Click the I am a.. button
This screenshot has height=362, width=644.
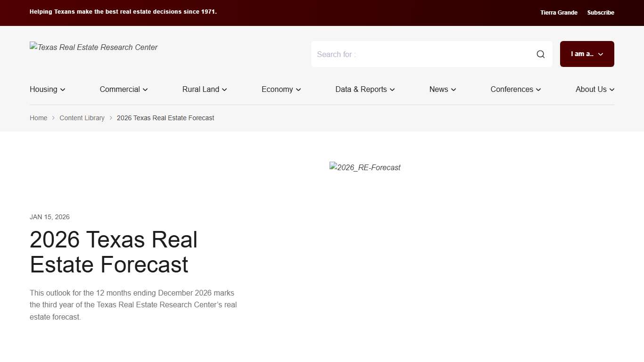click(x=587, y=54)
